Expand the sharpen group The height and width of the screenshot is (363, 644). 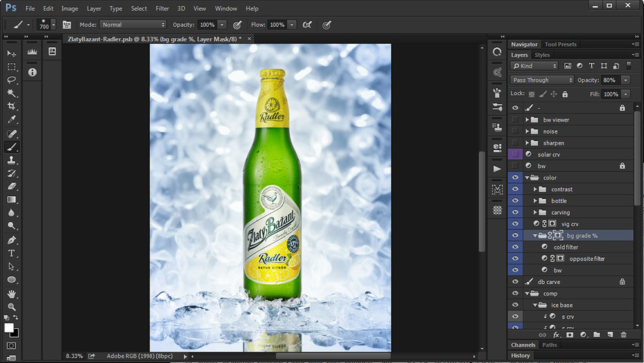coord(527,142)
